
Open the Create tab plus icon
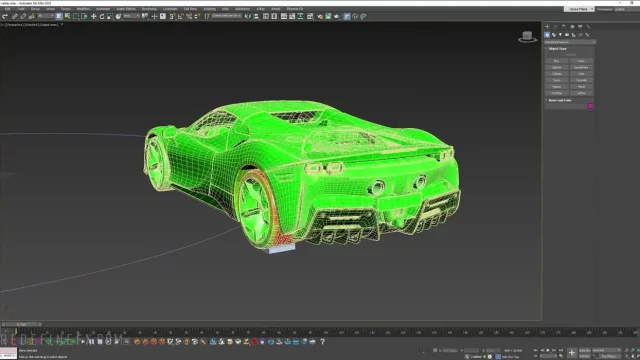click(547, 27)
